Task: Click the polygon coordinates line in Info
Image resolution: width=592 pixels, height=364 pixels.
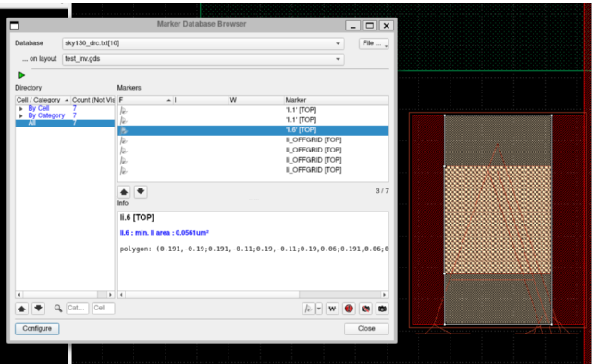Action: (x=254, y=249)
